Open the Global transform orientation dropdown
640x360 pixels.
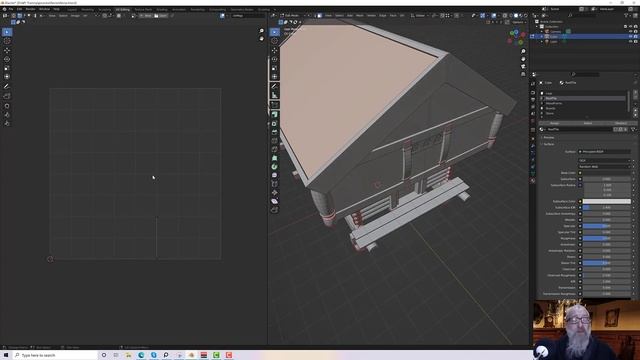pyautogui.click(x=420, y=16)
